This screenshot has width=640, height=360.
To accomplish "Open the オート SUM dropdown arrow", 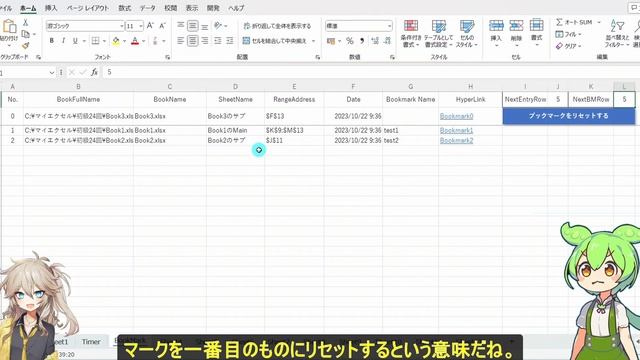I will pos(599,22).
